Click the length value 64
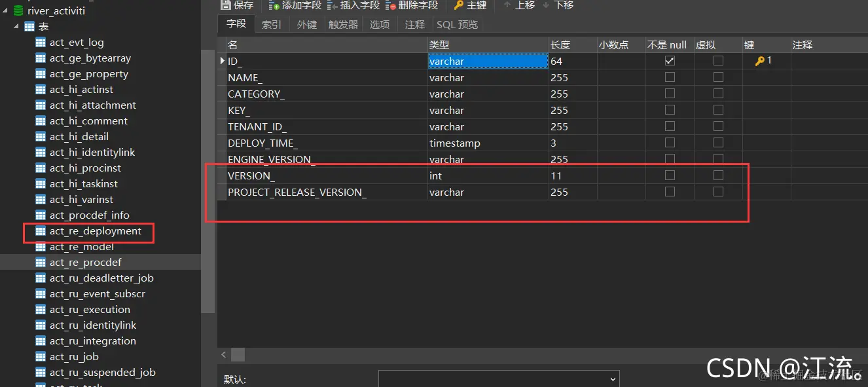This screenshot has height=387, width=868. [556, 61]
